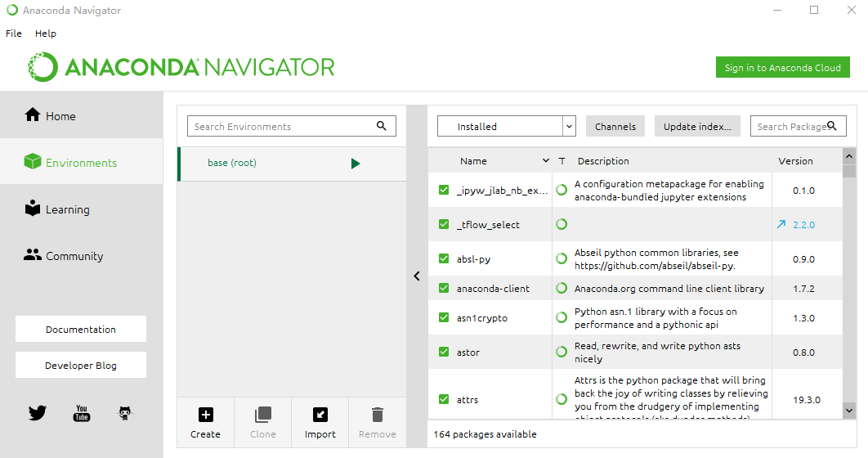Click the anaconda-client package name

point(493,289)
